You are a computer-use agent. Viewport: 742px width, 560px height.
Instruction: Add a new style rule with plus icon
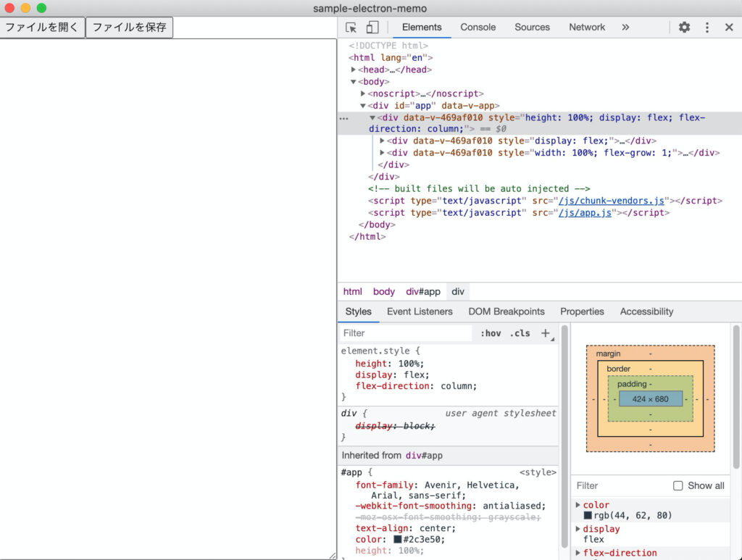[x=546, y=333]
